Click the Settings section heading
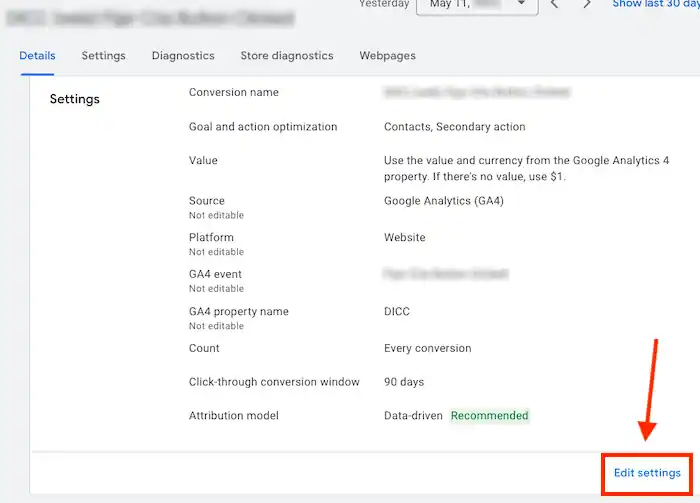The height and width of the screenshot is (503, 700). click(75, 99)
